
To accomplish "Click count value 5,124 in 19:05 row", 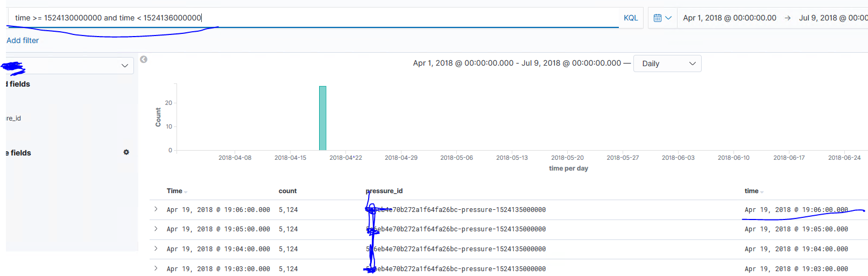I will pos(288,229).
